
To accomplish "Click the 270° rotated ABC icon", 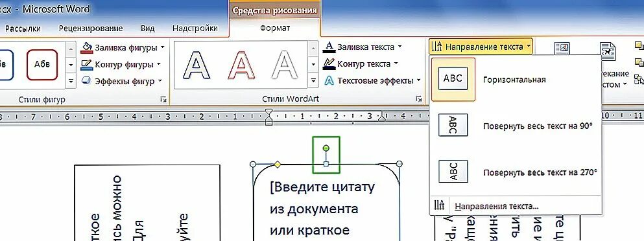I will (x=453, y=171).
